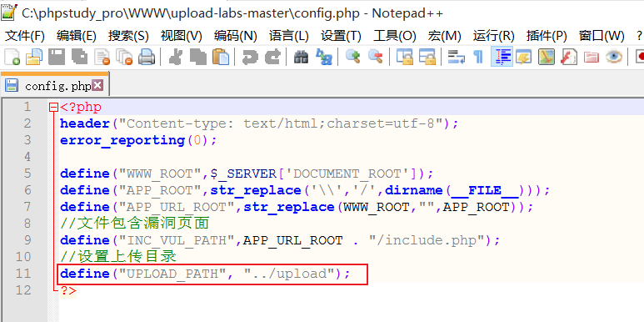Close the config.php tab with its X
Screen dimensions: 644x322
[x=97, y=85]
